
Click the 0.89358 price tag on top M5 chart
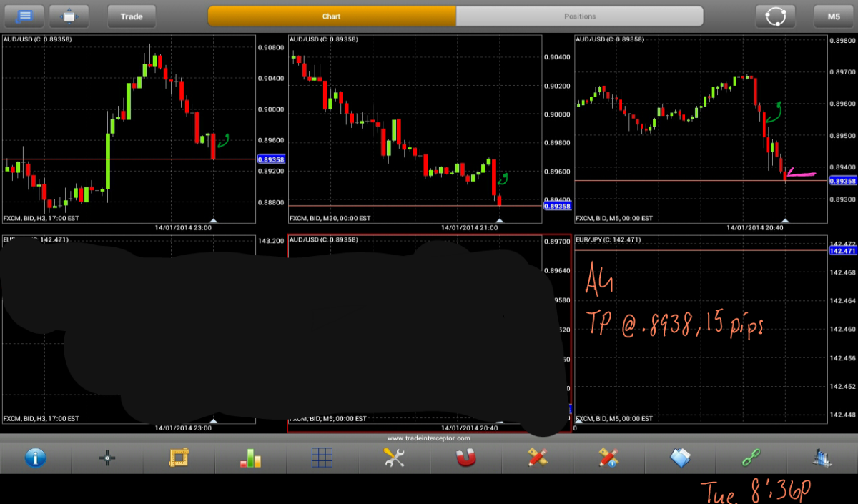pyautogui.click(x=842, y=181)
